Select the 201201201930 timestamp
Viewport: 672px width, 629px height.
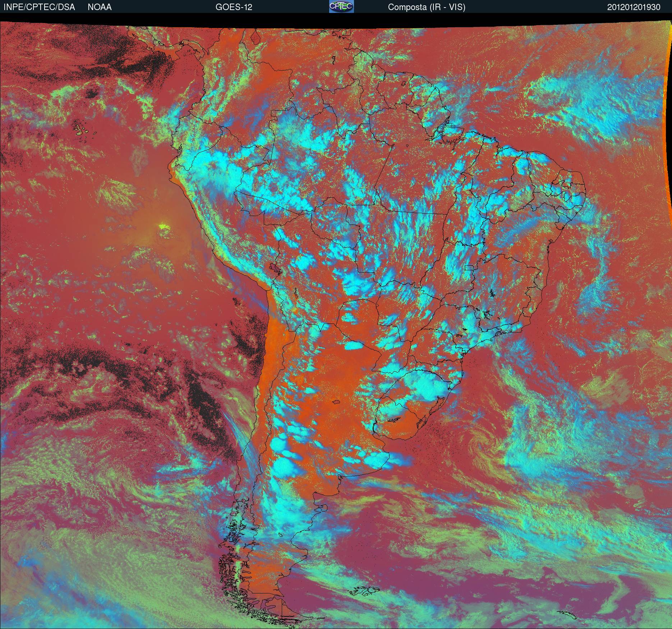click(x=634, y=7)
